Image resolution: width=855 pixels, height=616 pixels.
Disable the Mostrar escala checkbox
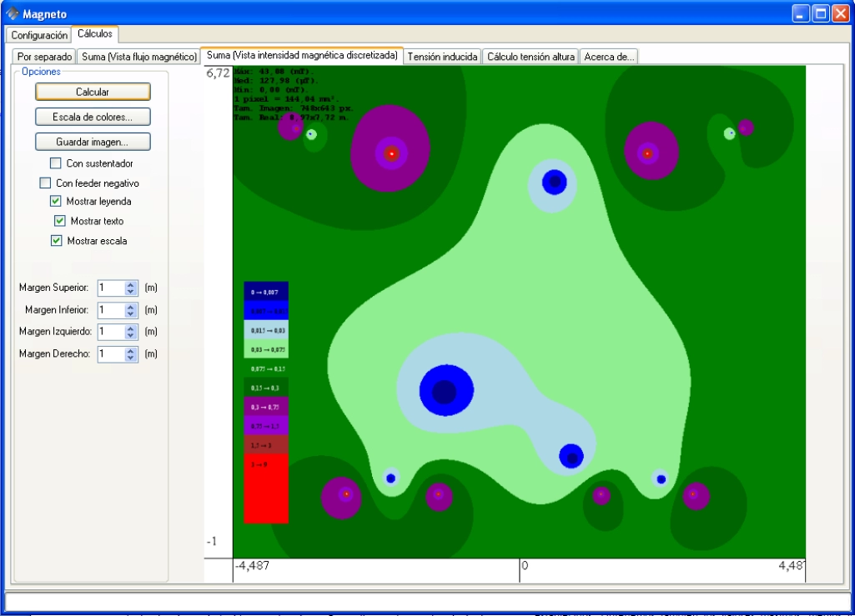point(56,242)
